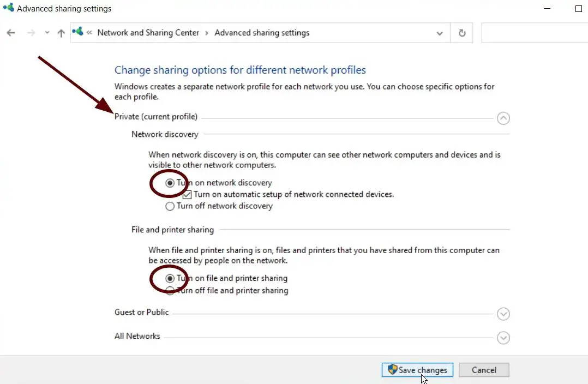Expand the Guest or Public profile
Screen dimensions: 588x384
[x=503, y=314]
